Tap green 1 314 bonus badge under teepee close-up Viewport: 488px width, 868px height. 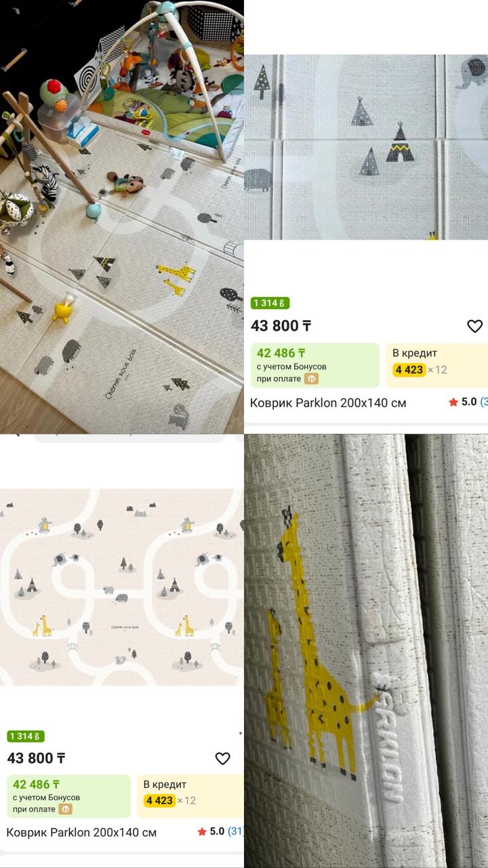[x=270, y=303]
